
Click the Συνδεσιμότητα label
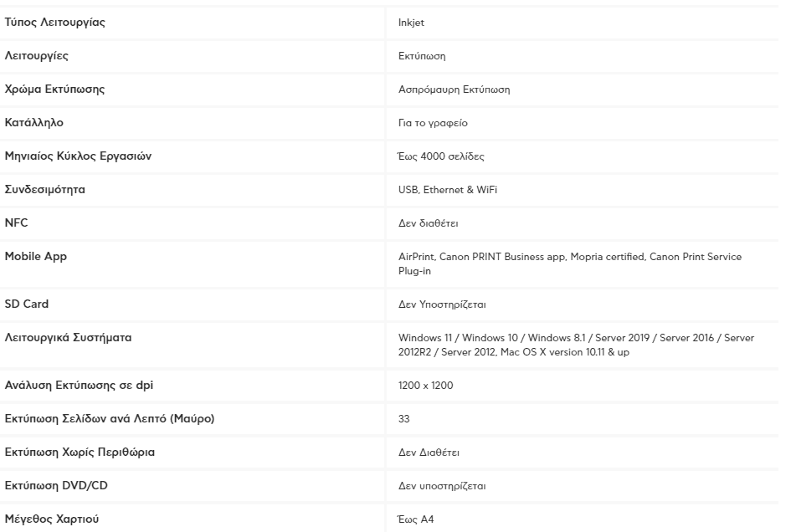[44, 190]
